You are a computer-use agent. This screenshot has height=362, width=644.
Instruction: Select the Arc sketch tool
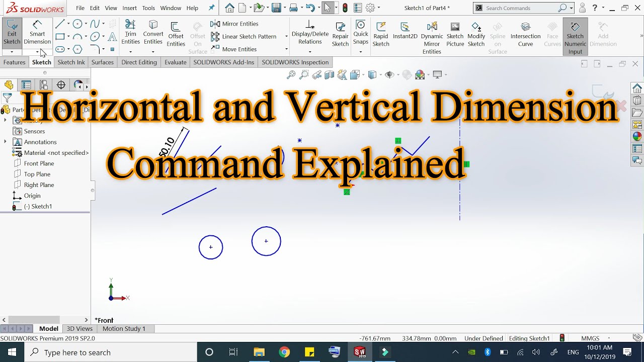point(77,36)
